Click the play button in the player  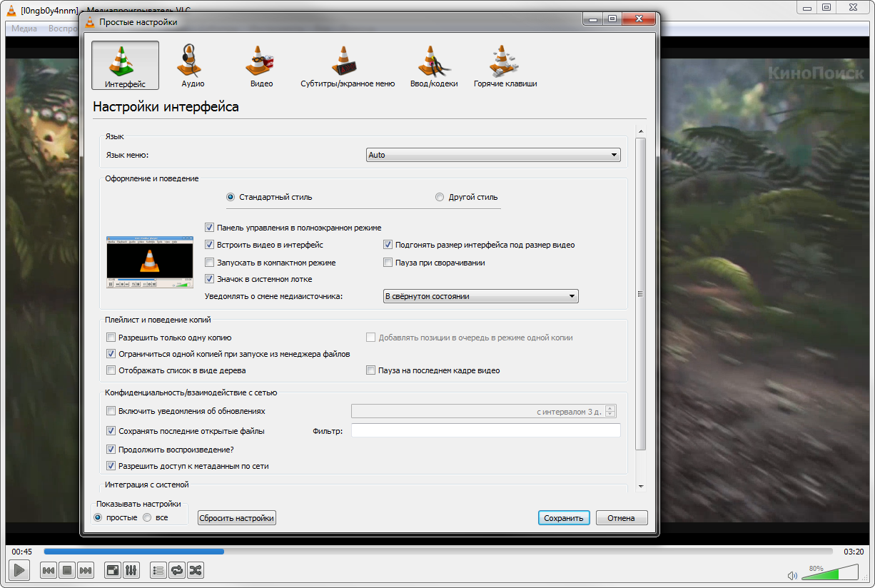tap(19, 569)
